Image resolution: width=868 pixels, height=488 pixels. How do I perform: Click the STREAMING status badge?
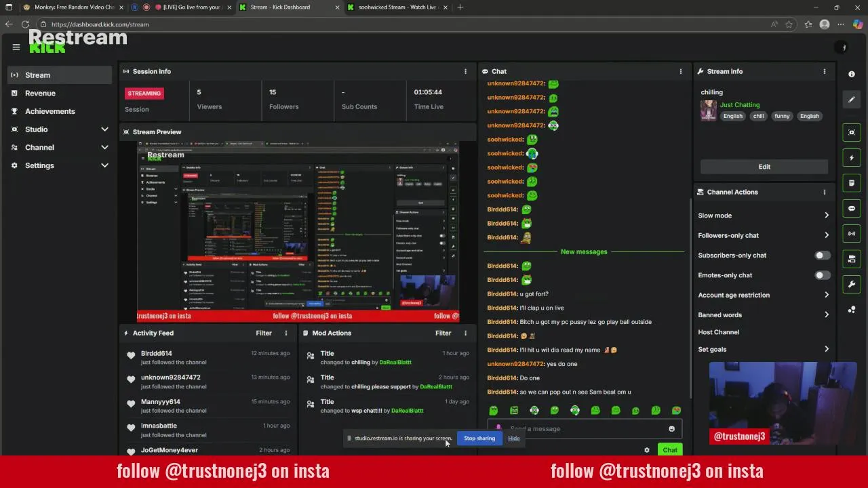tap(144, 93)
